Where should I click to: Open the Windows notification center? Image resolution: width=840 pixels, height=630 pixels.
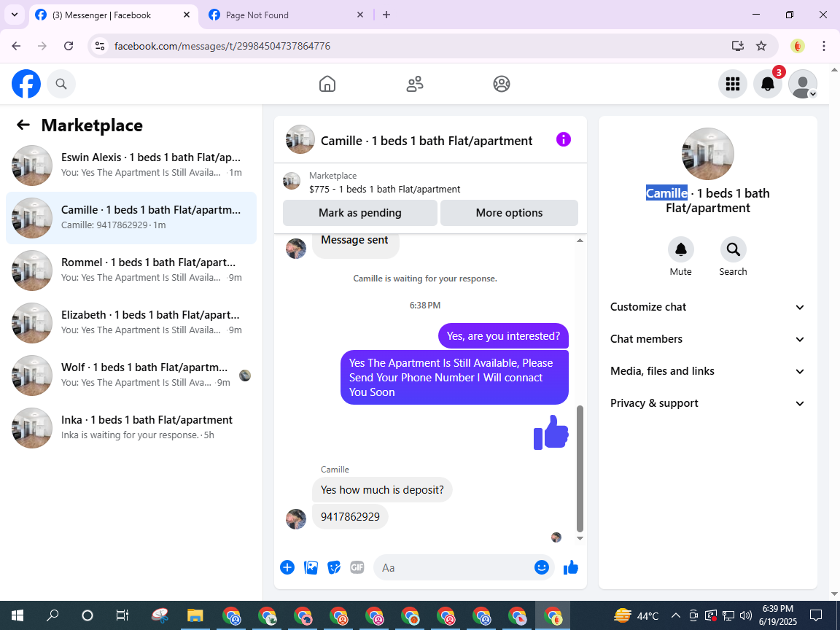click(816, 615)
